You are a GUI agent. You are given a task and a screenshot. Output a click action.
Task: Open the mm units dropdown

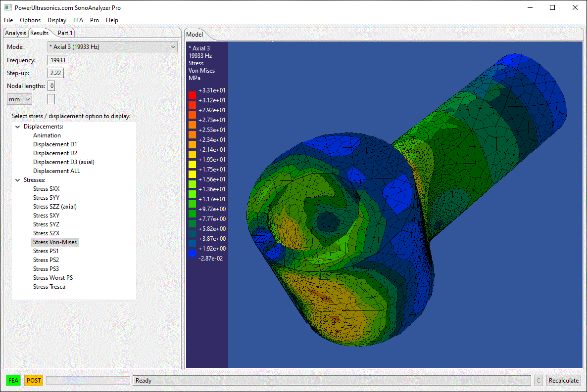19,99
